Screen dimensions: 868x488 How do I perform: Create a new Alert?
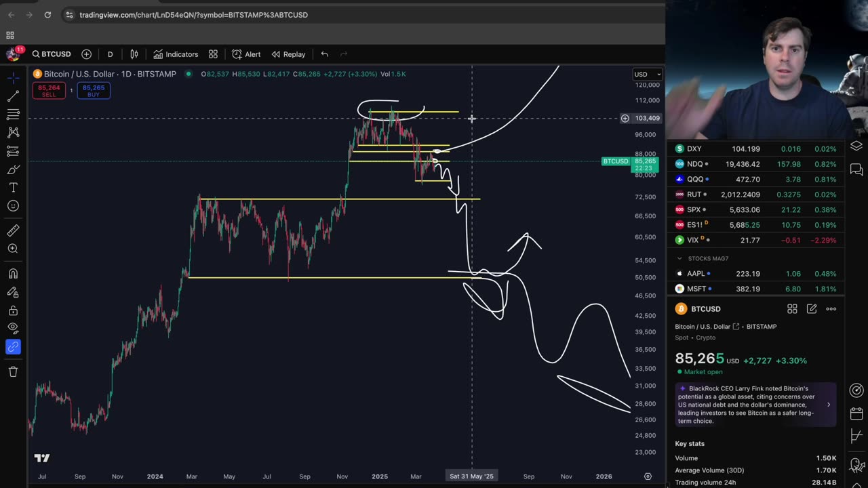coord(246,54)
